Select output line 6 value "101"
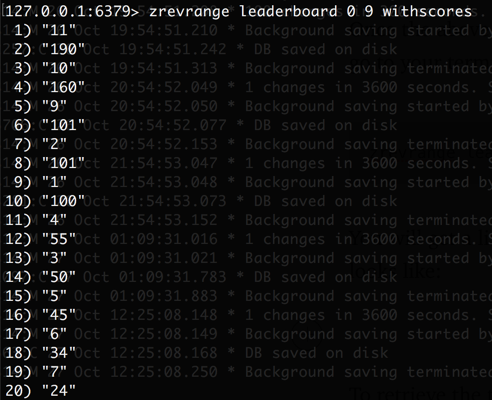The image size is (492, 400). 64,126
